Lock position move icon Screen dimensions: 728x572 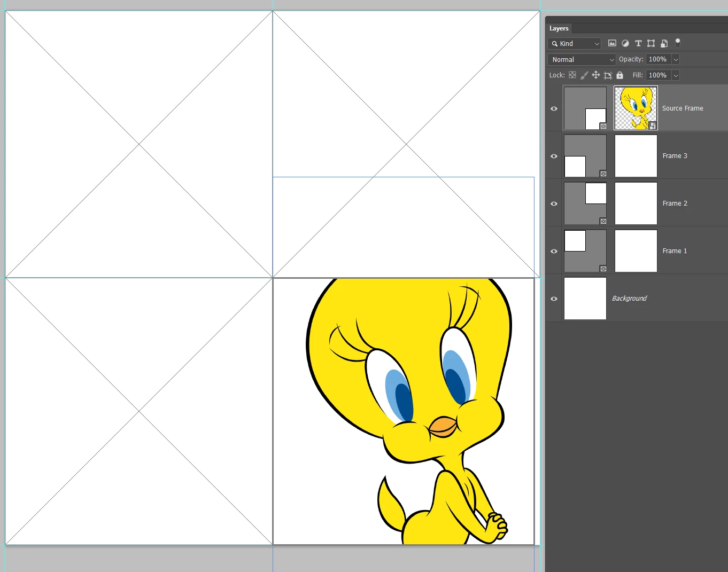596,75
